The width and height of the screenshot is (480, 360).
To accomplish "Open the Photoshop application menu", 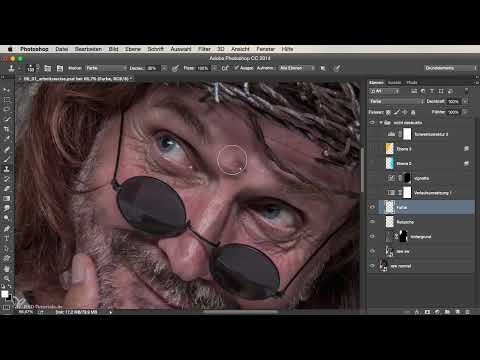I will 34,49.
